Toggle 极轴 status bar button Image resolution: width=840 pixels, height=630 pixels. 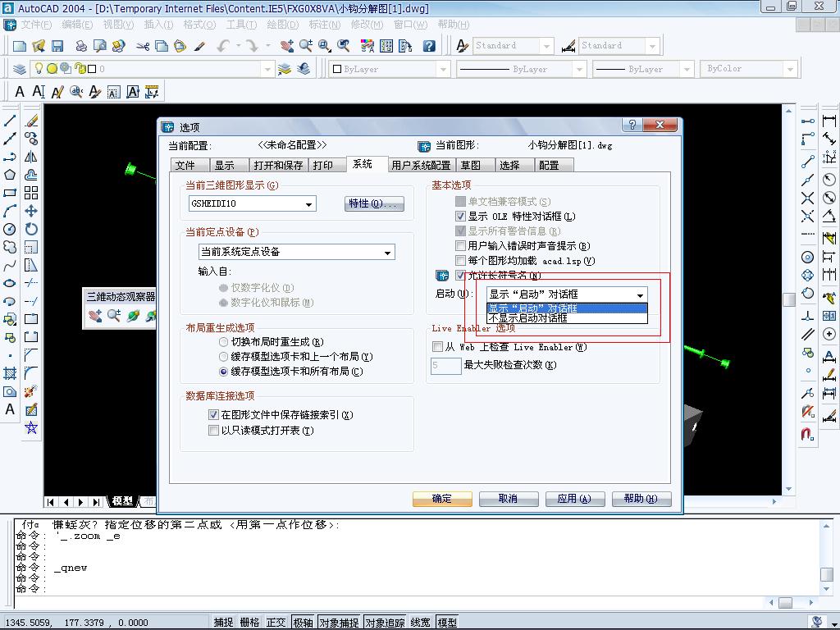tap(304, 622)
